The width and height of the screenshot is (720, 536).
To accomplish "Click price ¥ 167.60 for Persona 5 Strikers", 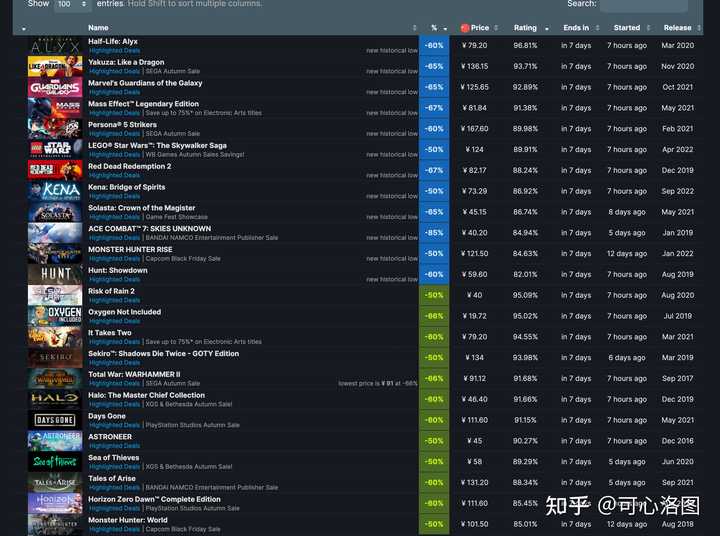I will pos(474,129).
